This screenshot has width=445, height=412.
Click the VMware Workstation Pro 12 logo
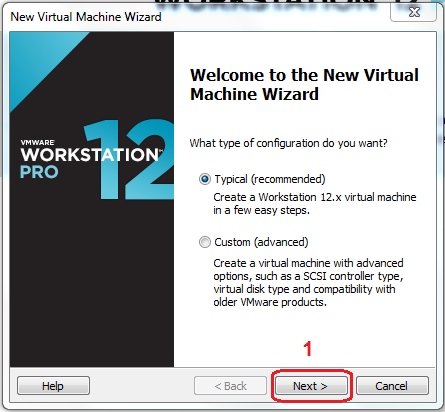click(97, 159)
